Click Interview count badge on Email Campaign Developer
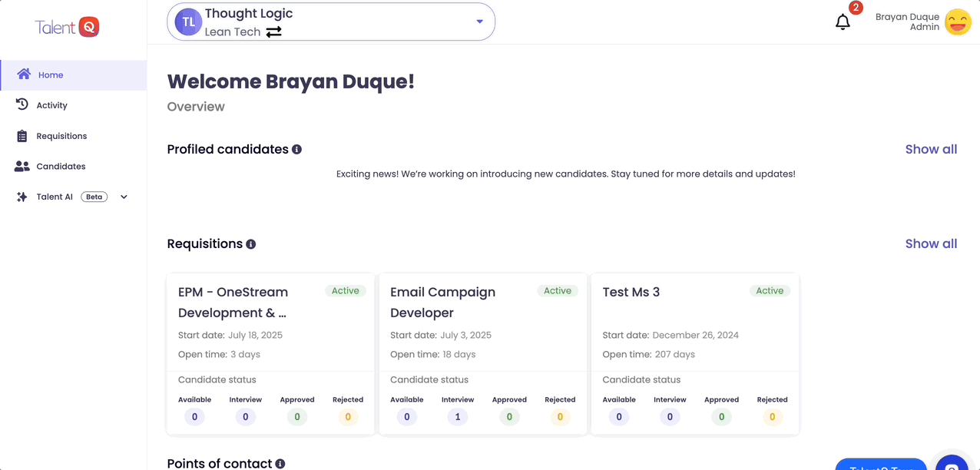The height and width of the screenshot is (470, 980). (458, 417)
